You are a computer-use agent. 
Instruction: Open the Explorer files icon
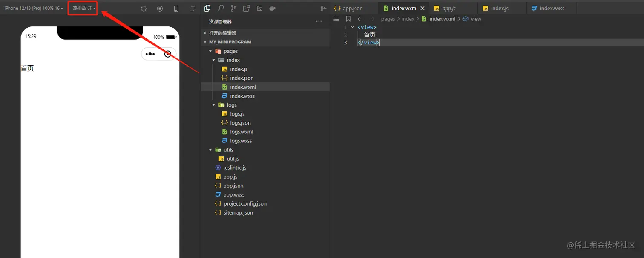pyautogui.click(x=208, y=8)
